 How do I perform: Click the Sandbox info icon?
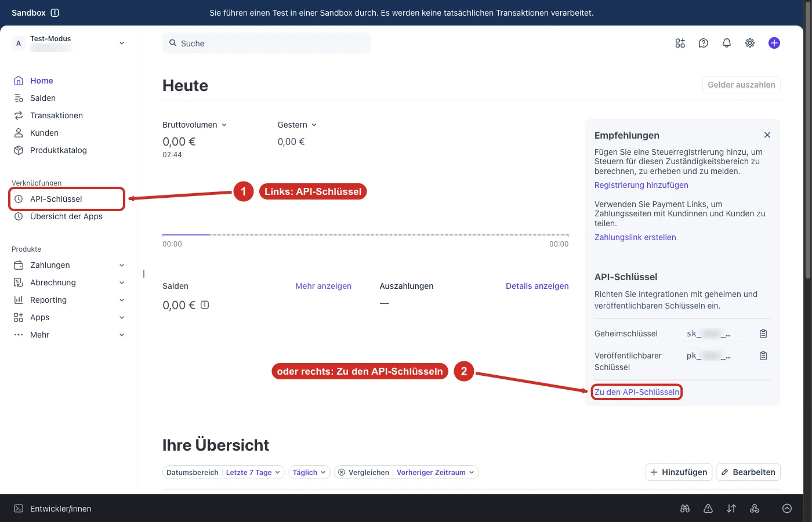click(x=55, y=13)
